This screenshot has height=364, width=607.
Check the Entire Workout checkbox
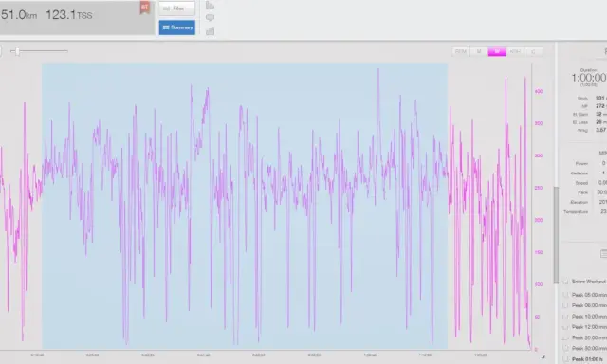(565, 282)
